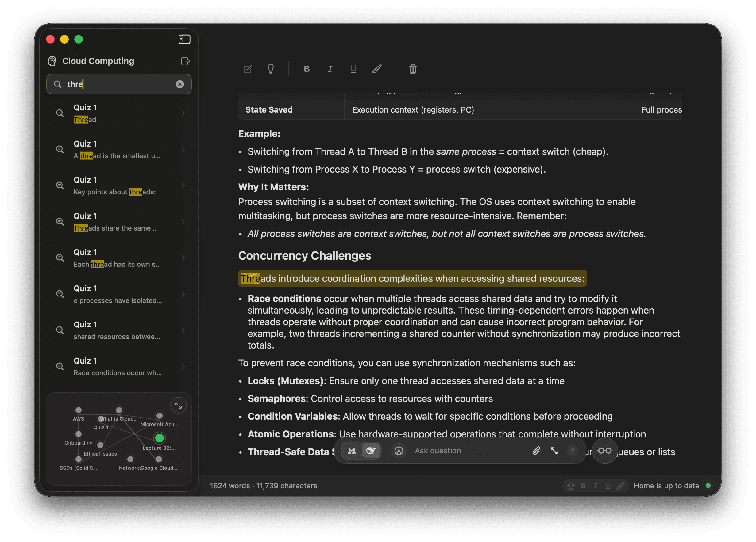This screenshot has width=756, height=542.
Task: Click the lightbulb icon in the toolbar
Action: [x=271, y=69]
